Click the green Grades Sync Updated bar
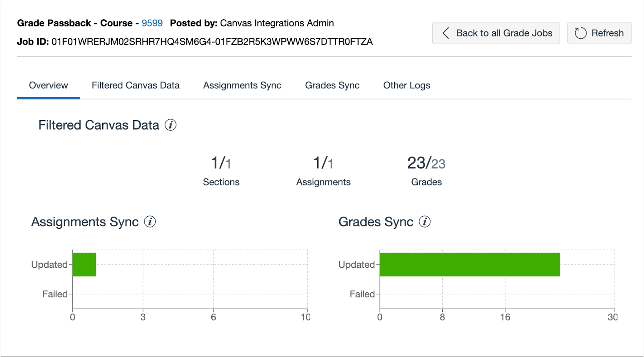This screenshot has height=357, width=644. pos(469,265)
